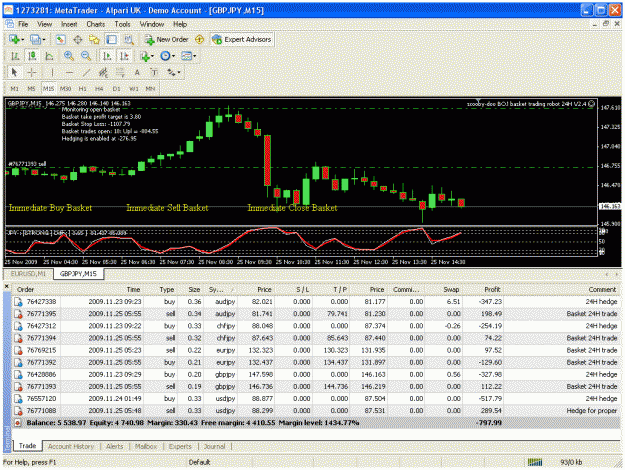Switch to the Account History tab
The width and height of the screenshot is (625, 470).
pos(71,446)
